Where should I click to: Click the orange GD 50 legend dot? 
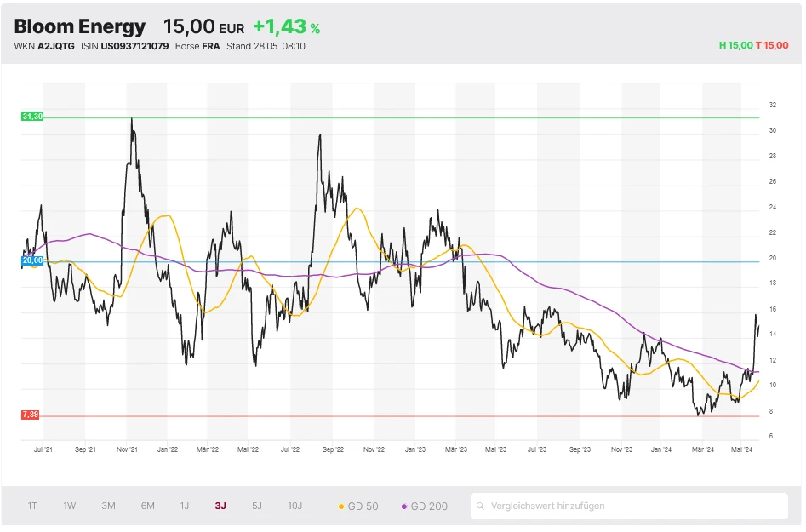tap(341, 506)
